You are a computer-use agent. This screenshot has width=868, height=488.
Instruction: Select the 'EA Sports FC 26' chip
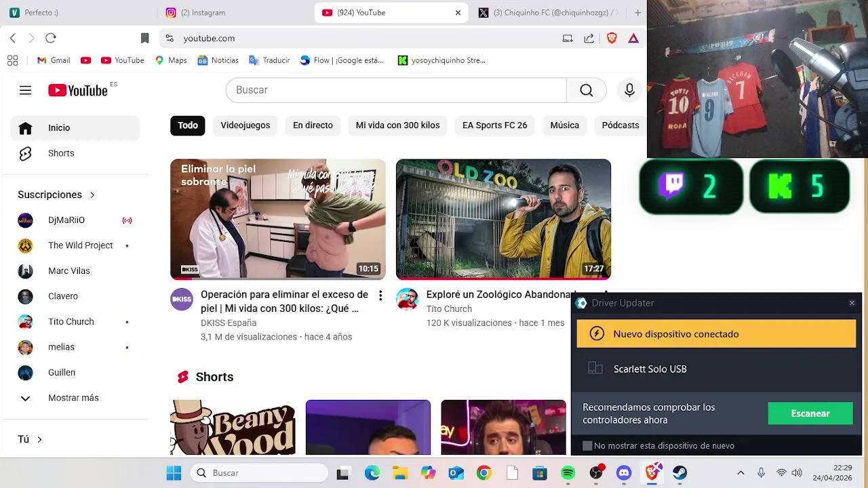pyautogui.click(x=494, y=125)
